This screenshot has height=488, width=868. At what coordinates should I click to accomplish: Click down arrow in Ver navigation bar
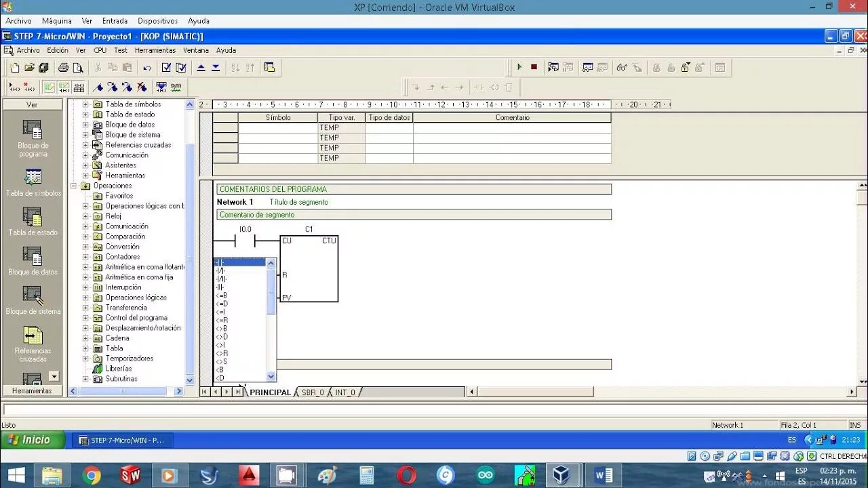pos(54,376)
